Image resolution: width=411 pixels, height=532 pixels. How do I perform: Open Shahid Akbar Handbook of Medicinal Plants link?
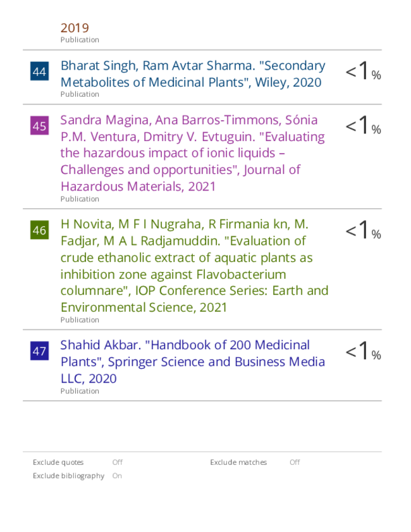pos(193,362)
